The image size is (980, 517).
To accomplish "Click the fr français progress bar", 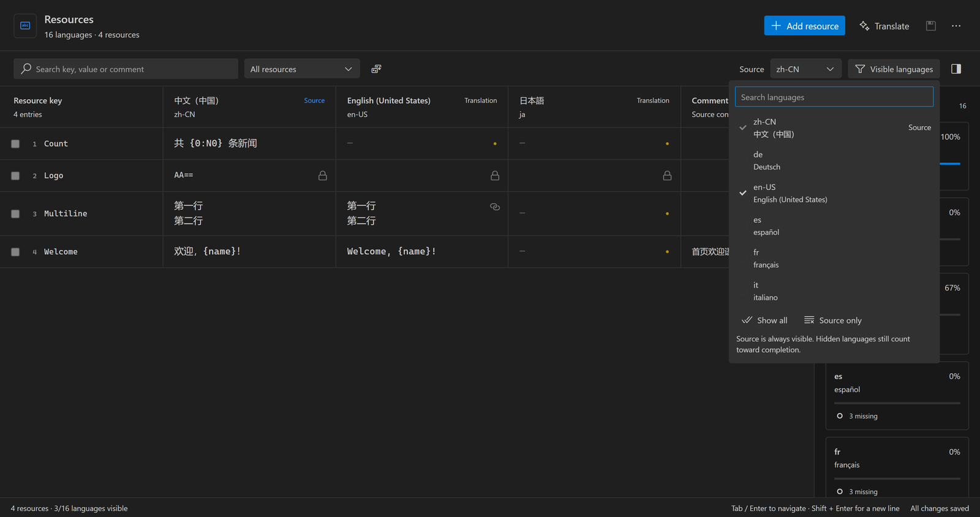I will point(897,478).
